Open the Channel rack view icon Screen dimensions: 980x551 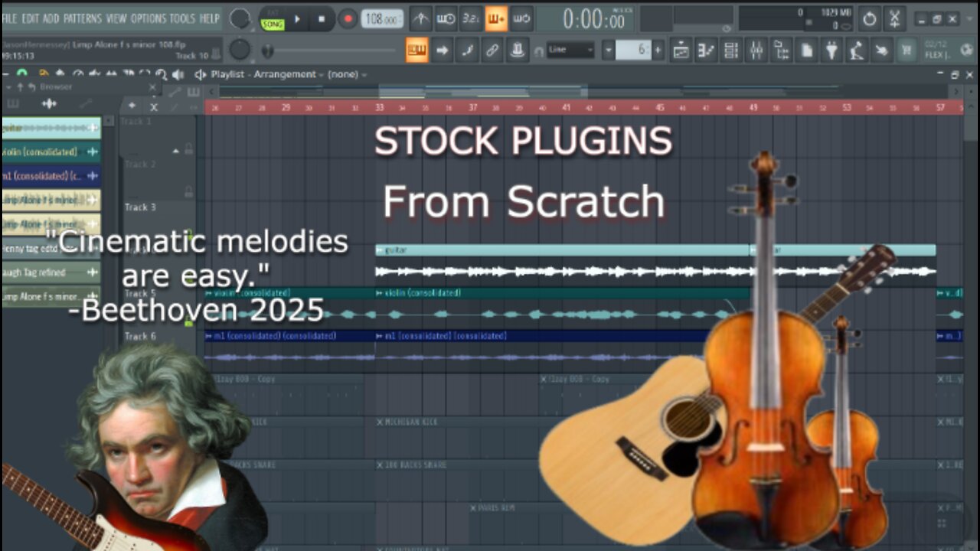tap(731, 51)
